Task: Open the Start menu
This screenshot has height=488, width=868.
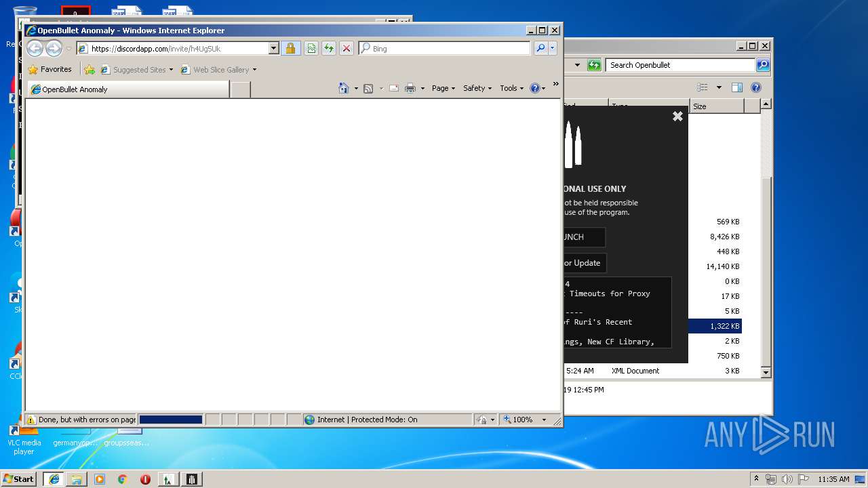Action: click(19, 479)
